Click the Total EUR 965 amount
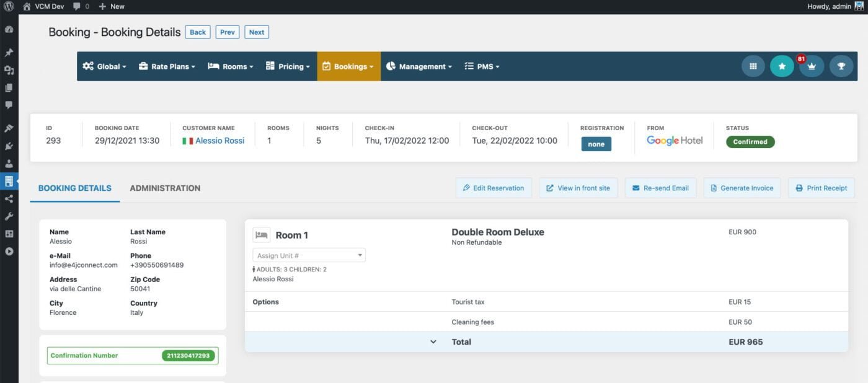868x383 pixels. pyautogui.click(x=746, y=342)
